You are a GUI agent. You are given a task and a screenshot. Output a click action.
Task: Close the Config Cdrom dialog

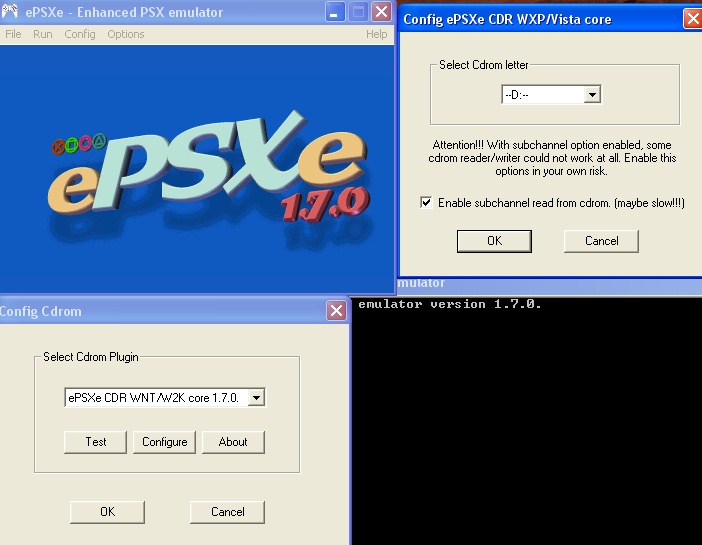click(337, 310)
